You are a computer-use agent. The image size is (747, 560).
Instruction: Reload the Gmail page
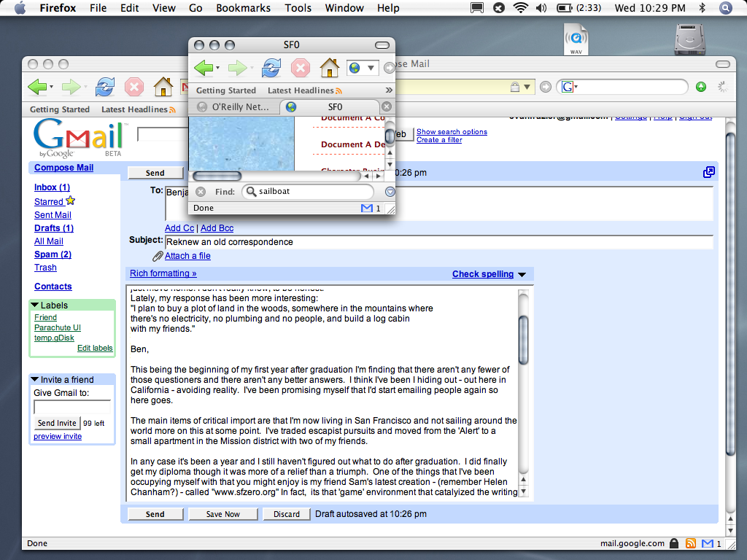pyautogui.click(x=105, y=87)
